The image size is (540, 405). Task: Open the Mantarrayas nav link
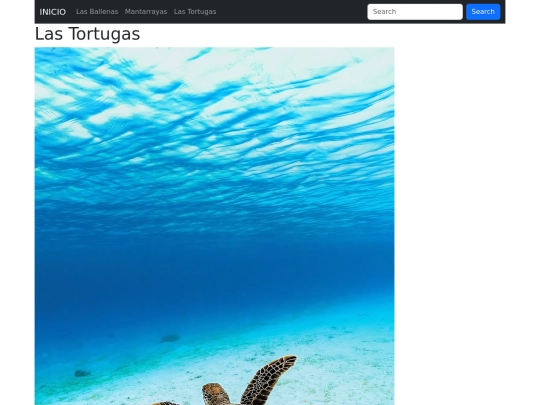coord(146,12)
